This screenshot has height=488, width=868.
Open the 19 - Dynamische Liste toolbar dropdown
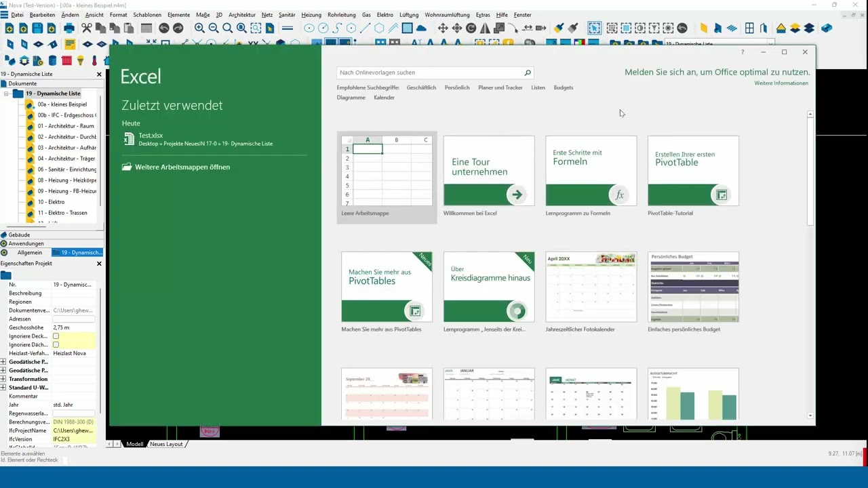coord(770,44)
